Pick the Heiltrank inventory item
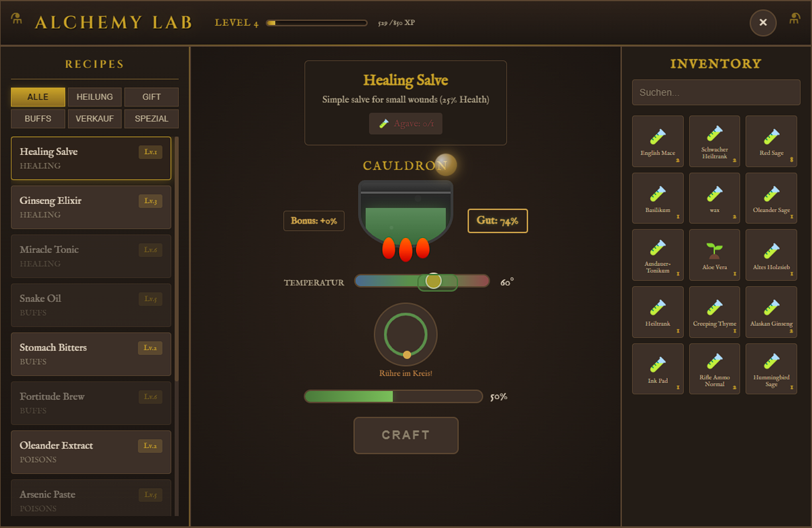Viewport: 812px width, 528px height. (x=658, y=312)
